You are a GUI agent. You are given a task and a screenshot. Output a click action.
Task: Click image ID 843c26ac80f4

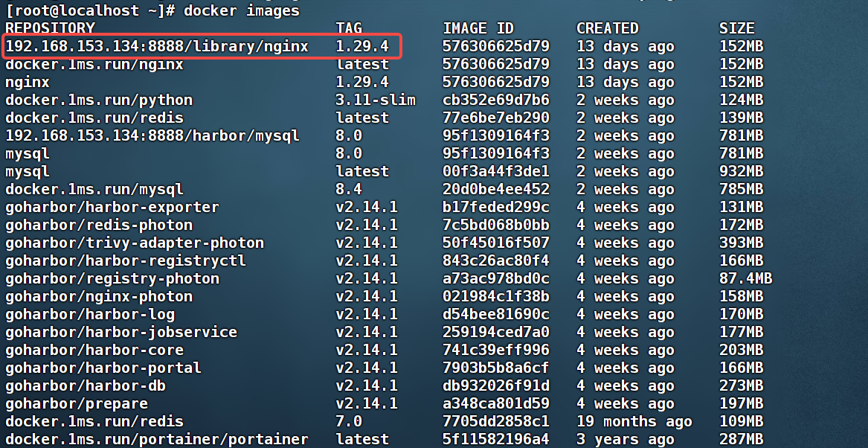tap(496, 260)
